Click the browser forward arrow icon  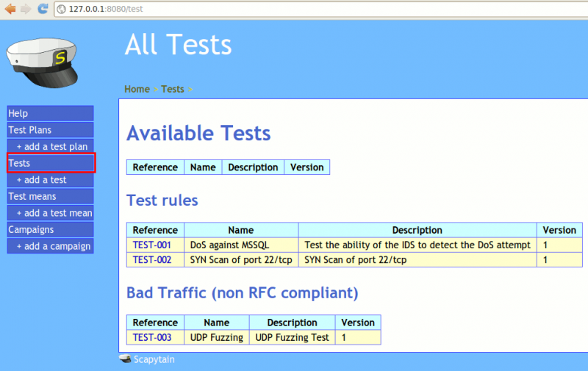pyautogui.click(x=26, y=9)
